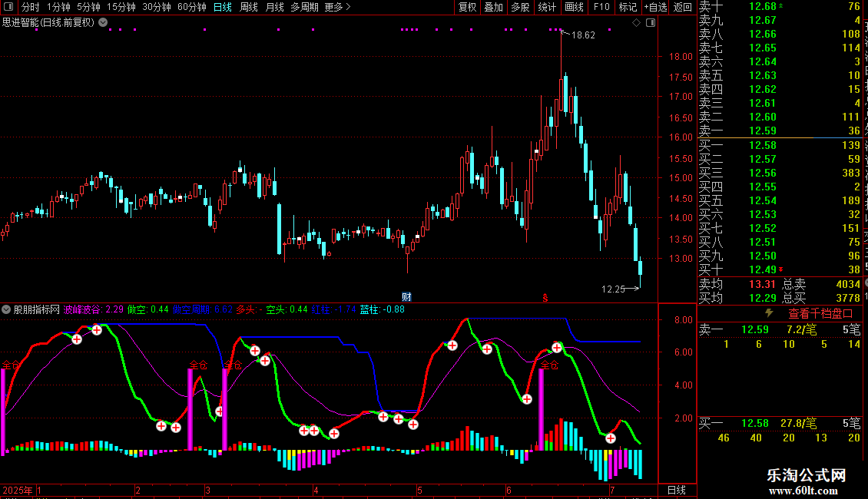Click the red S marker below the chart
Screen dimensions: 868x499
pos(545,298)
